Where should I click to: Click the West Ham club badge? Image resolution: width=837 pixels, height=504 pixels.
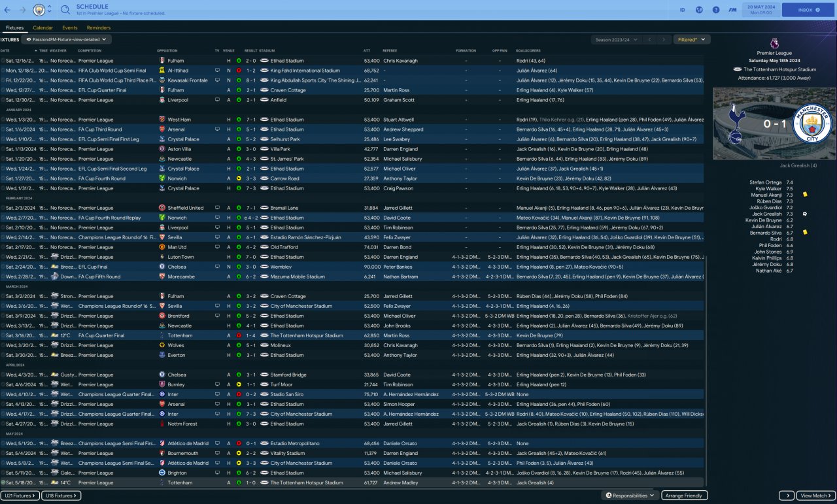pyautogui.click(x=162, y=120)
